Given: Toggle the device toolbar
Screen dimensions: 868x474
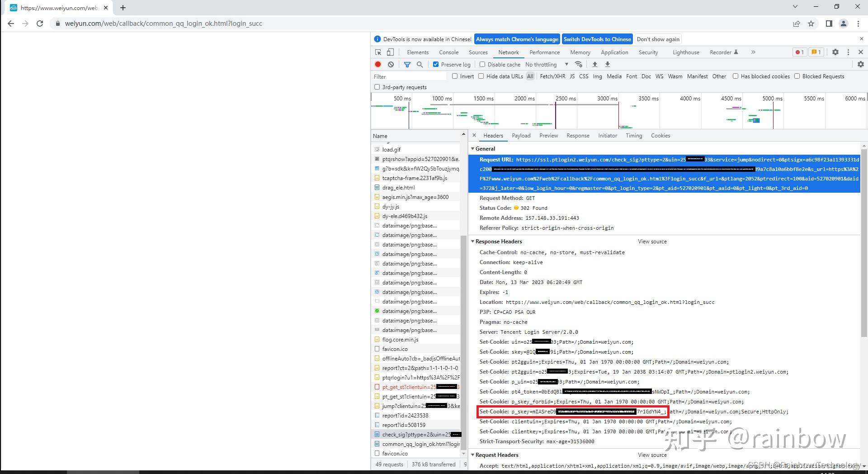Looking at the screenshot, I should 390,52.
